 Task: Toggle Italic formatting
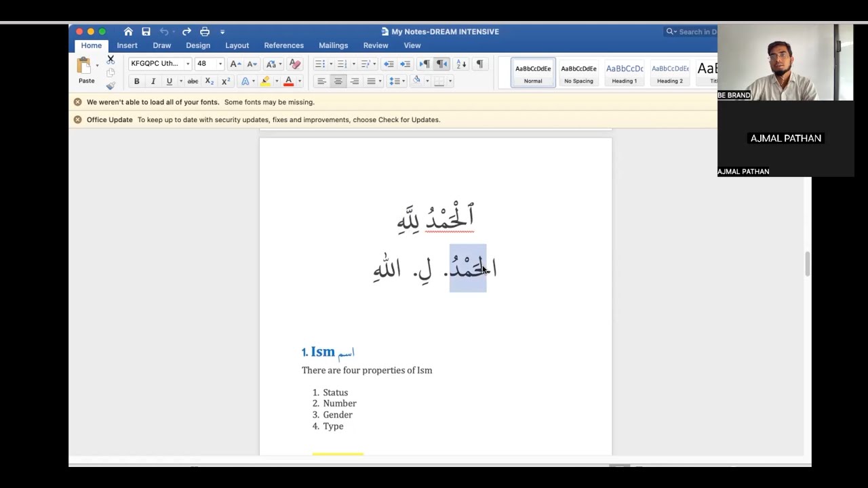click(153, 81)
